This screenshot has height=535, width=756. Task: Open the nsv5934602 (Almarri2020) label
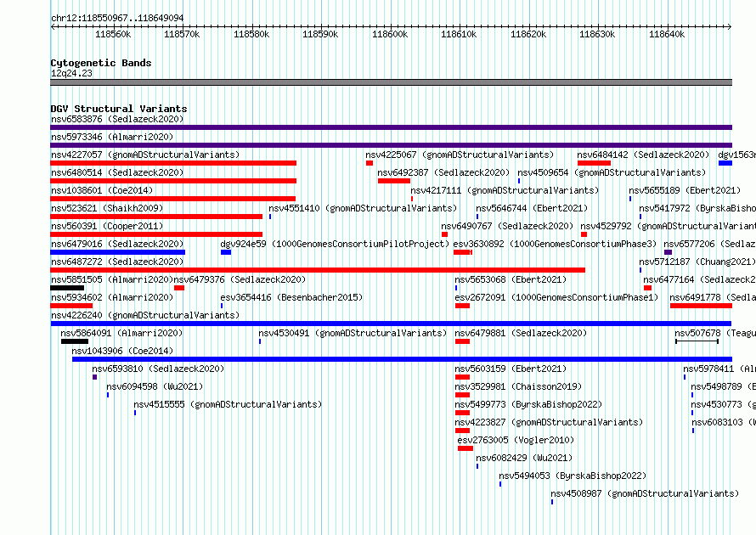112,297
